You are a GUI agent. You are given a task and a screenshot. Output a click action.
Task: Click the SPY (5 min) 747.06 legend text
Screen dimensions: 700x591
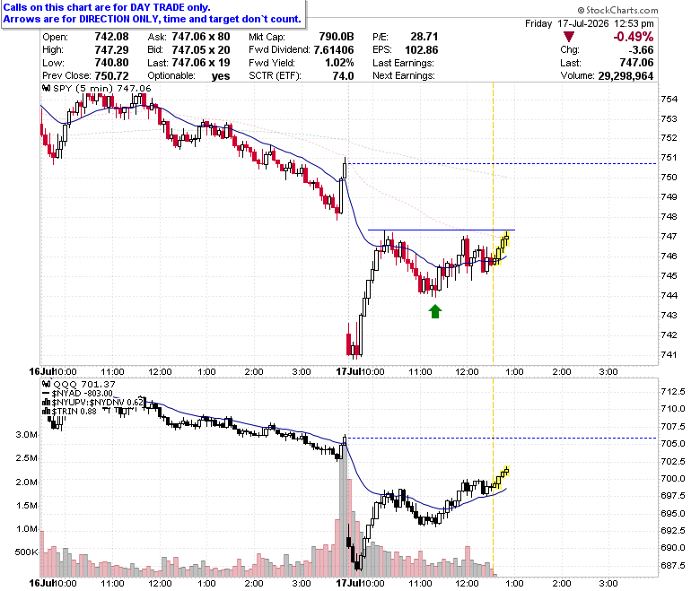101,88
